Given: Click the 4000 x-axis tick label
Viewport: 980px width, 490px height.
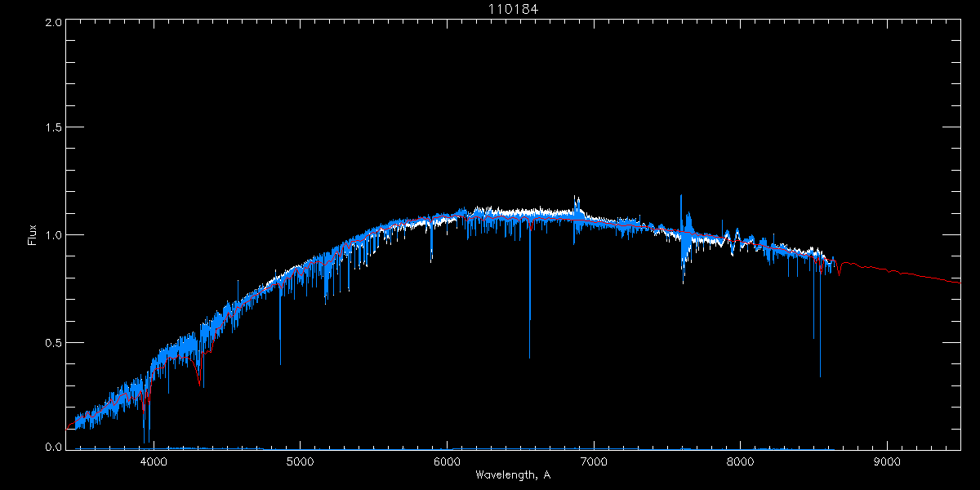Looking at the screenshot, I should click(153, 461).
